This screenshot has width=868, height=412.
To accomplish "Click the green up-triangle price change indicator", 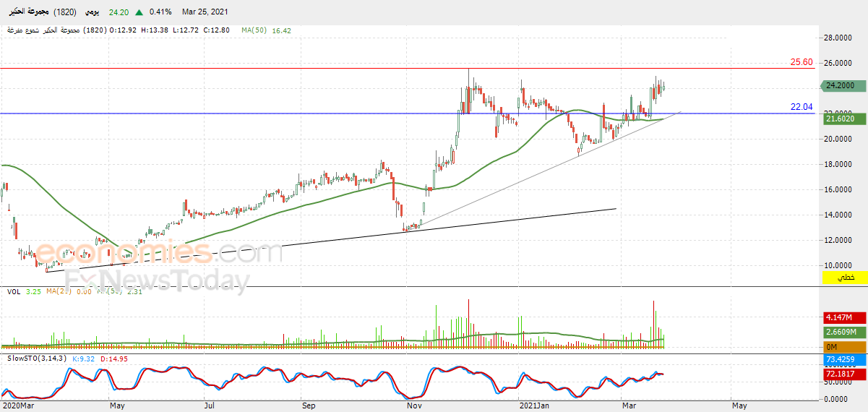I will click(x=139, y=12).
